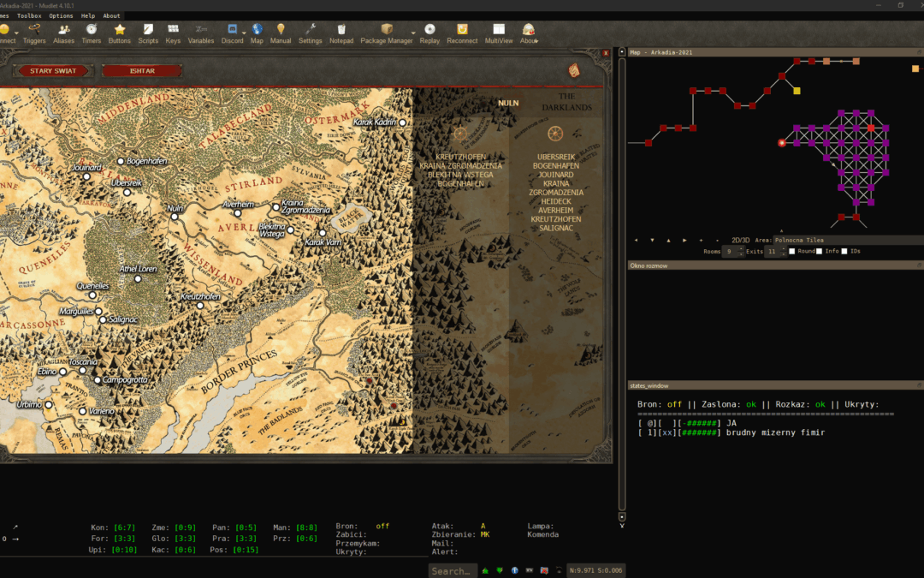
Task: Open the Timers editor
Action: click(92, 33)
